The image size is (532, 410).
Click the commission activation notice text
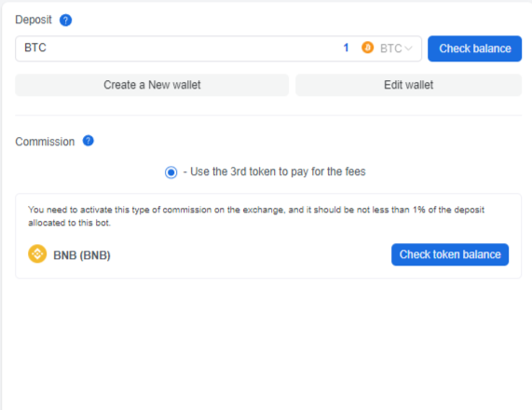point(256,216)
